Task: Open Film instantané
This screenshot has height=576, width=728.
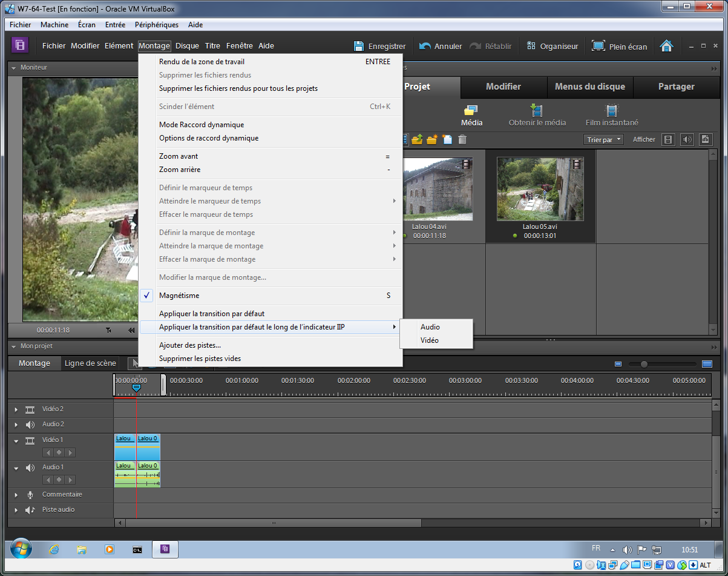Action: click(x=612, y=110)
